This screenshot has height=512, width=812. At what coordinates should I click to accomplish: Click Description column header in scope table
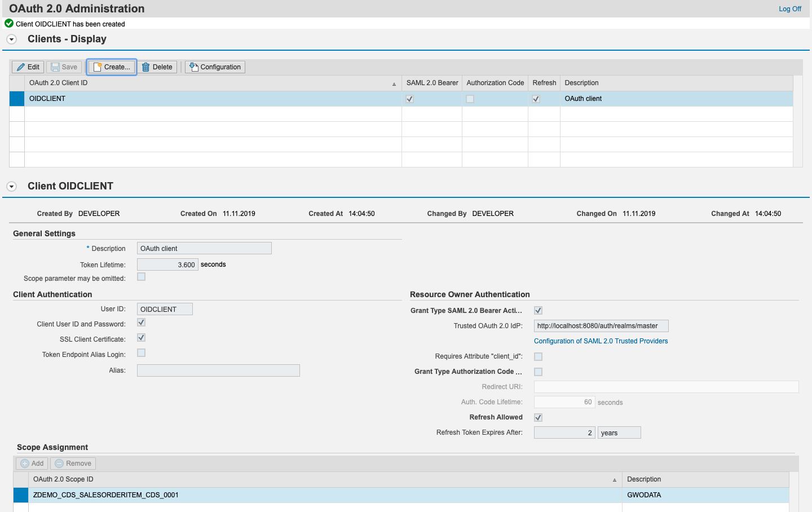[x=705, y=479]
